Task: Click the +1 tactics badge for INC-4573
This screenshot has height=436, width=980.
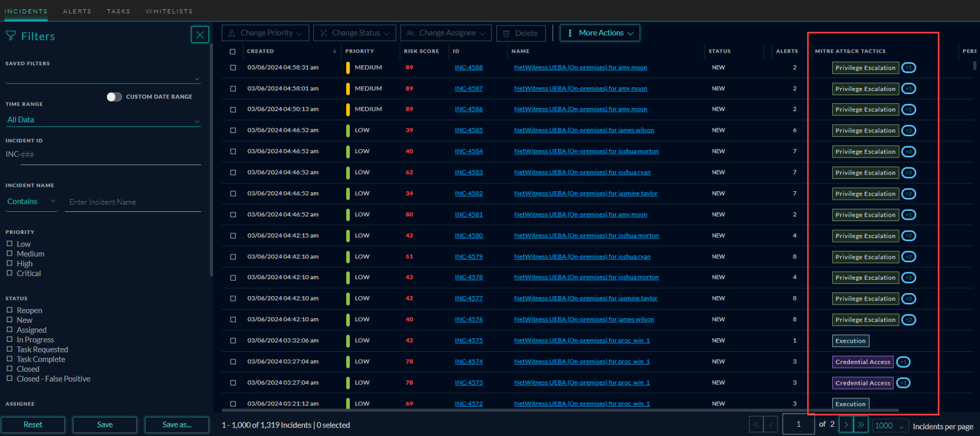Action: (x=903, y=383)
